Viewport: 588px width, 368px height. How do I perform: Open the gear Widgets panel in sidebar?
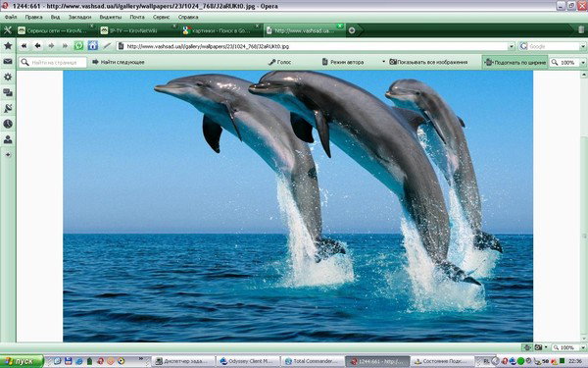coord(8,77)
